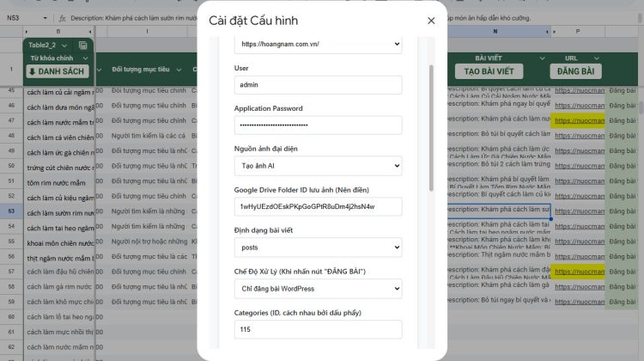The width and height of the screenshot is (644, 361).
Task: Close the Cài đặt Cấu hình dialog
Action: pos(431,21)
